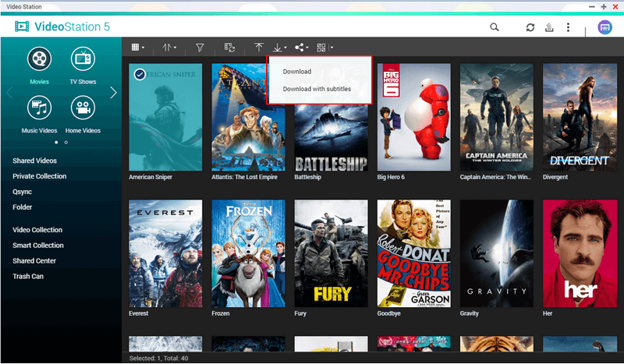624x364 pixels.
Task: Open the download arrow dropdown
Action: tap(280, 48)
